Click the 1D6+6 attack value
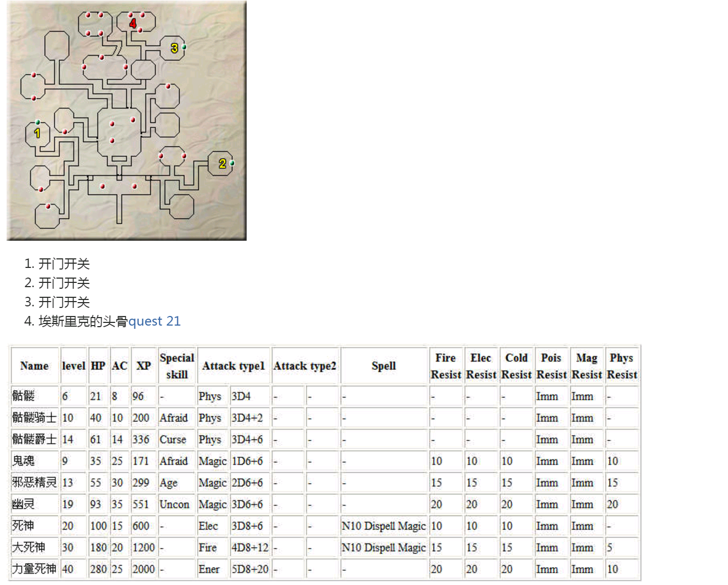Image resolution: width=728 pixels, height=585 pixels. [x=250, y=461]
